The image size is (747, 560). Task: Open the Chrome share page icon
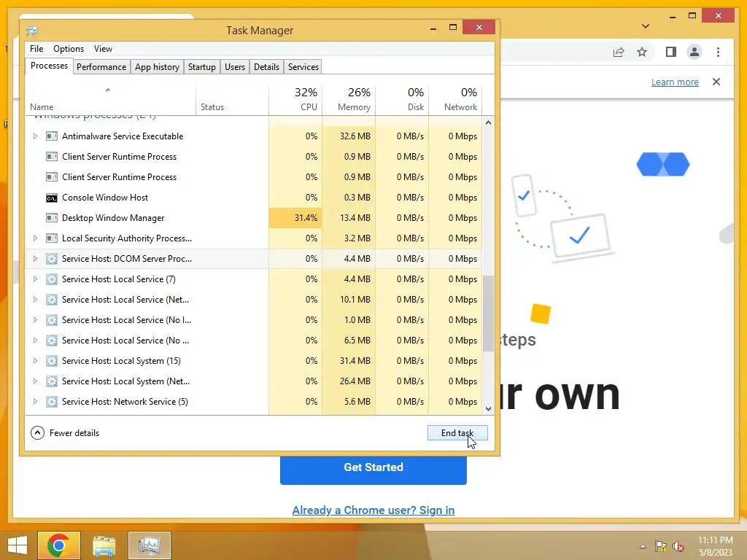click(x=619, y=52)
